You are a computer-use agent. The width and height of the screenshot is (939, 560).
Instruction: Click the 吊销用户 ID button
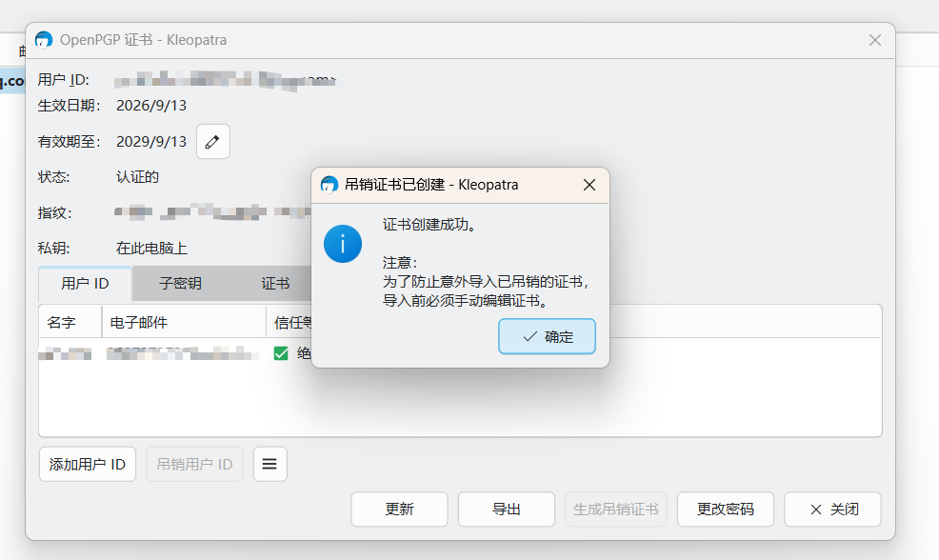pos(194,464)
